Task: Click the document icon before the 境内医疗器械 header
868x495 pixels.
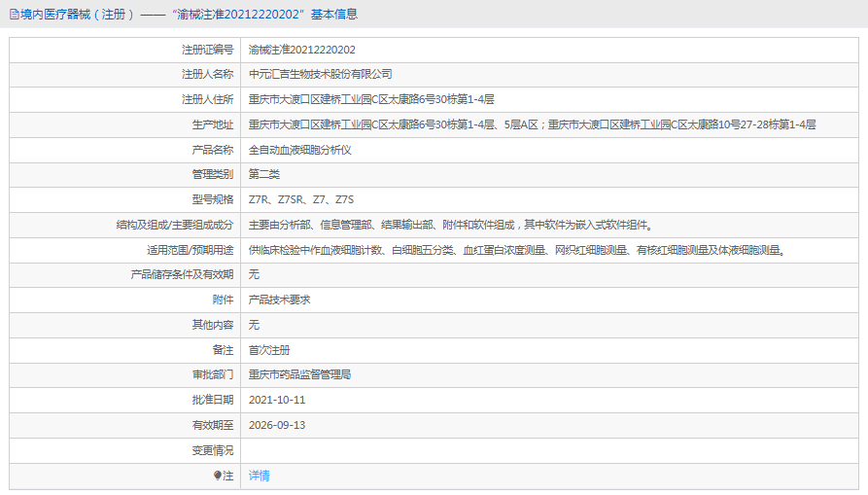Action: tap(15, 15)
